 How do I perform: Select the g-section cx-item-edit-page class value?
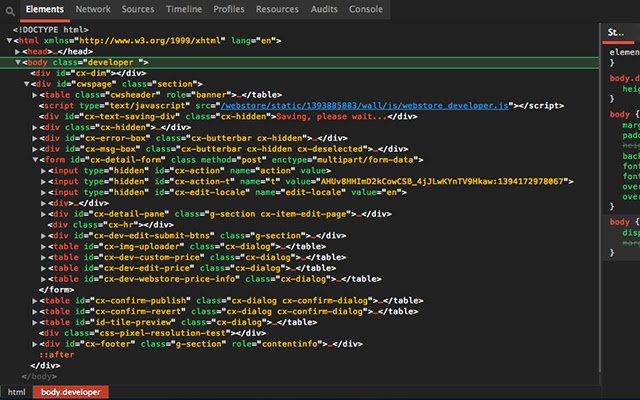tap(278, 214)
